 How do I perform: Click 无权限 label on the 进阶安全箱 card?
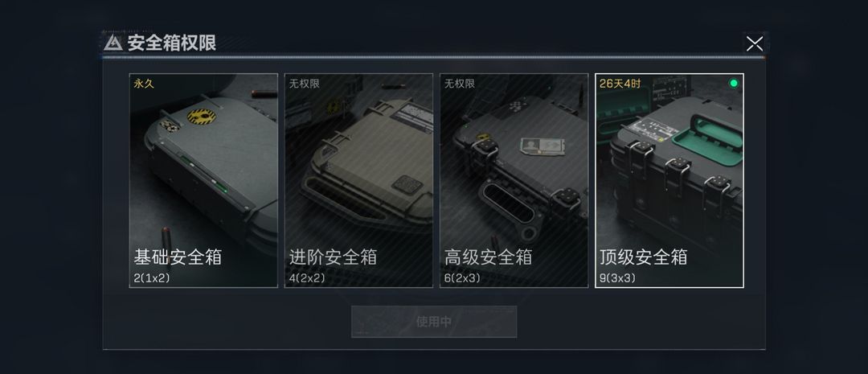click(x=304, y=84)
